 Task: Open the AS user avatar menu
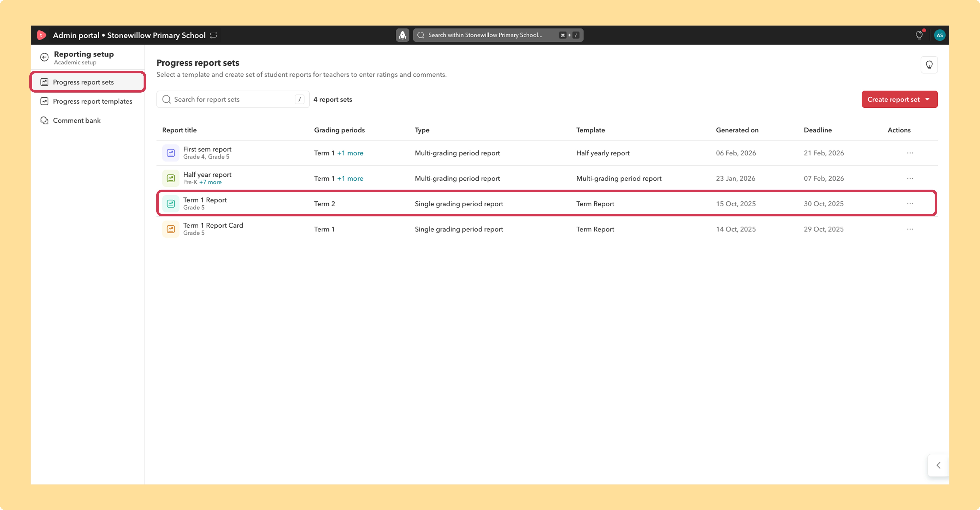[939, 35]
